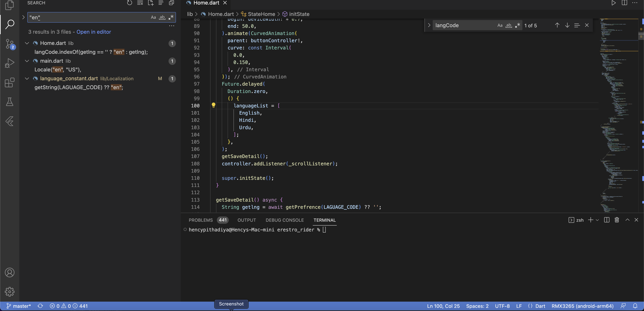Screen dimensions: 644x311
Task: Kill the terminal with trash icon
Action: (617, 220)
